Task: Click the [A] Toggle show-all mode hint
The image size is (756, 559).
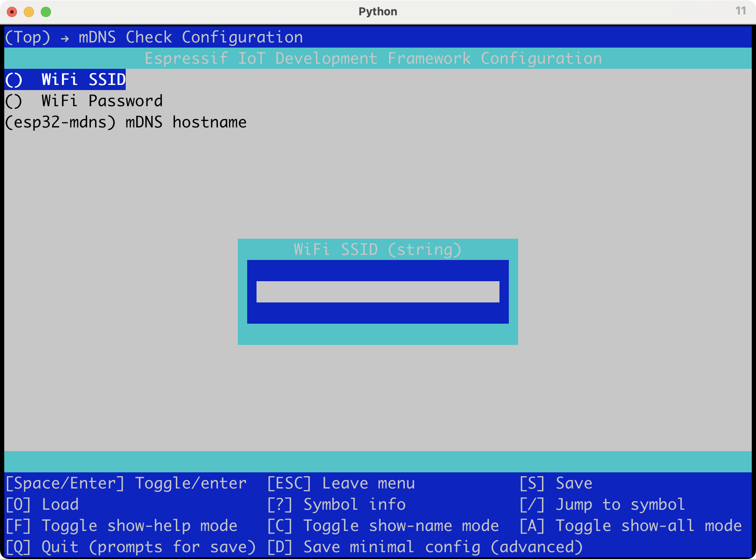Action: click(x=630, y=525)
